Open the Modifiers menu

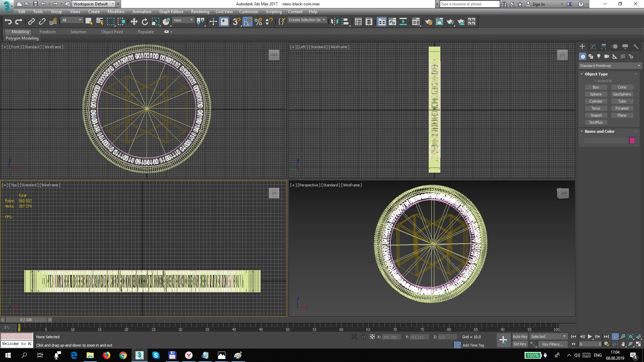(116, 11)
